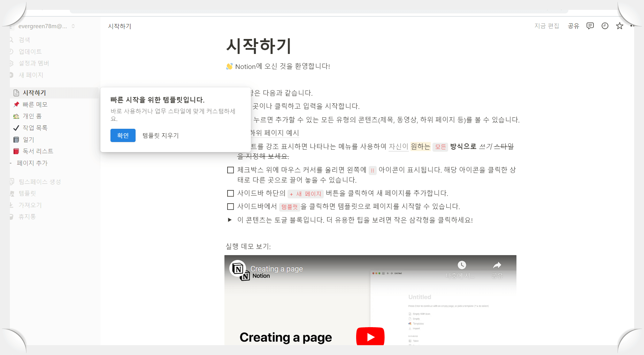
Task: Open the 공유 share menu
Action: 573,25
